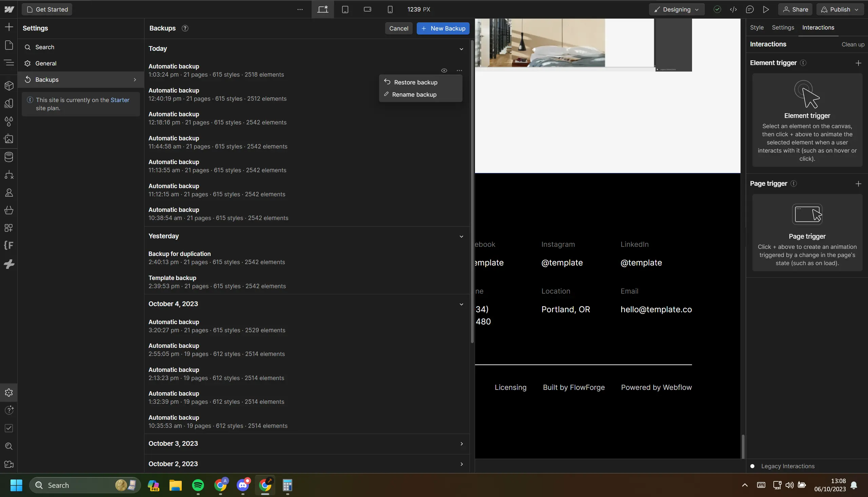
Task: Click the Webflow logo menu
Action: pos(9,9)
